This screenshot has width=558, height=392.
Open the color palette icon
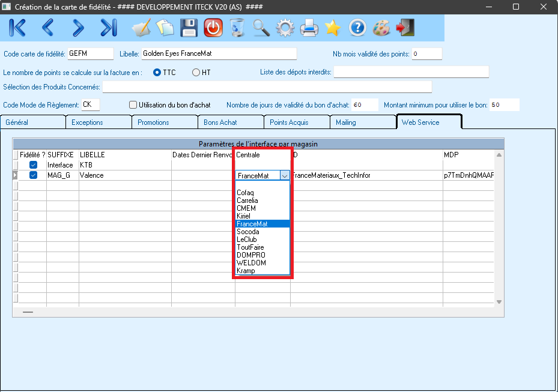pos(381,28)
